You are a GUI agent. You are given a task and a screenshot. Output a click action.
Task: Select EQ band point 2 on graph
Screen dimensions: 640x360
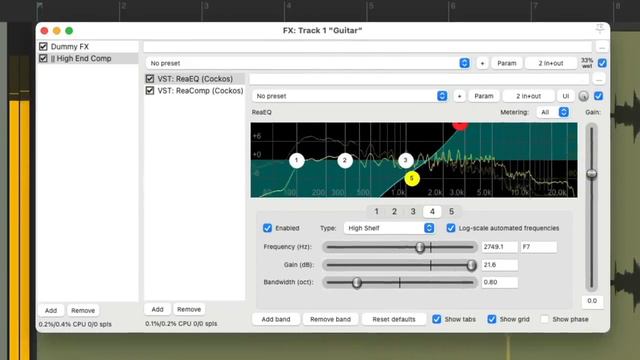345,160
